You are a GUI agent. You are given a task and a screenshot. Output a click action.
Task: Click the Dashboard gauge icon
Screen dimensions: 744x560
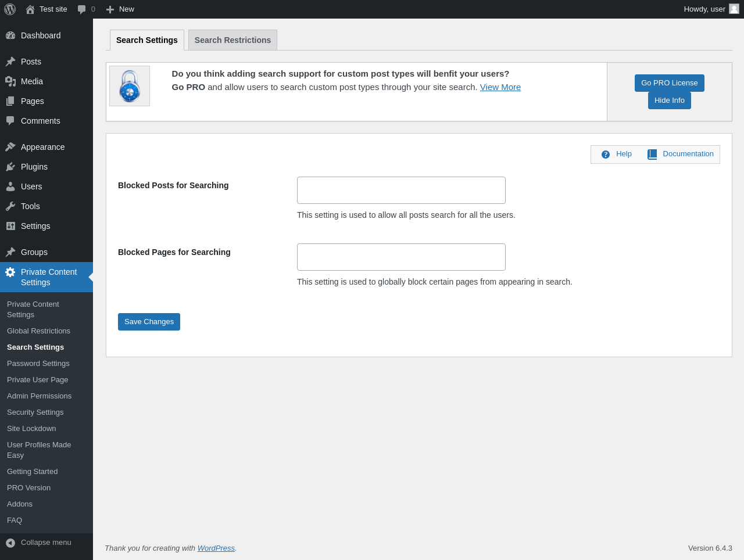(10, 35)
